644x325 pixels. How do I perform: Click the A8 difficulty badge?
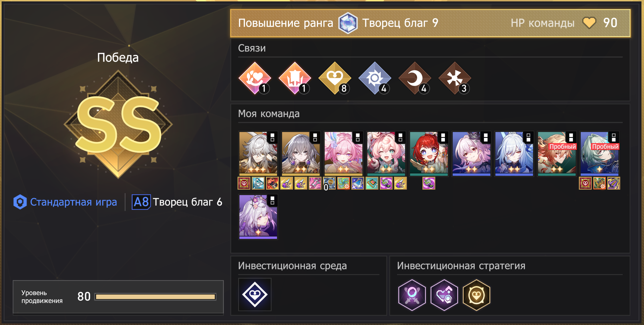coord(141,202)
